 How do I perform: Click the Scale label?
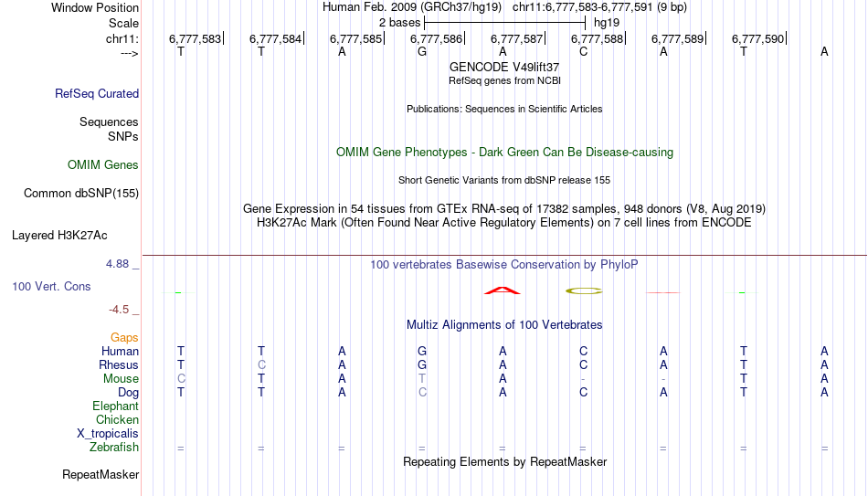[123, 23]
